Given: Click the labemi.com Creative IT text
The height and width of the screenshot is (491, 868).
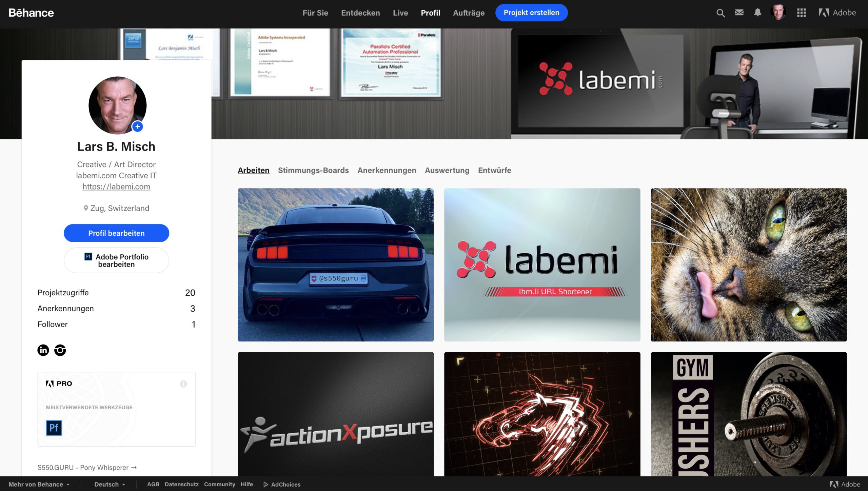Looking at the screenshot, I should coord(116,175).
